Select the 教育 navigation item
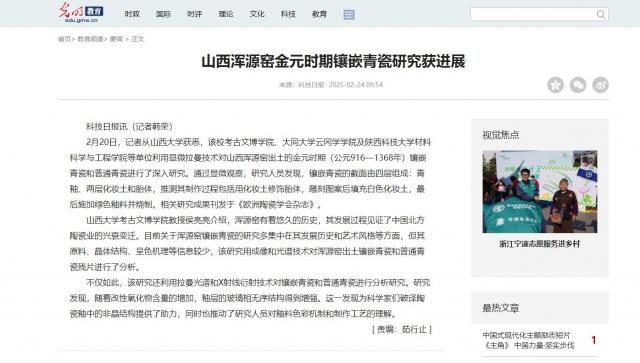 coord(319,14)
